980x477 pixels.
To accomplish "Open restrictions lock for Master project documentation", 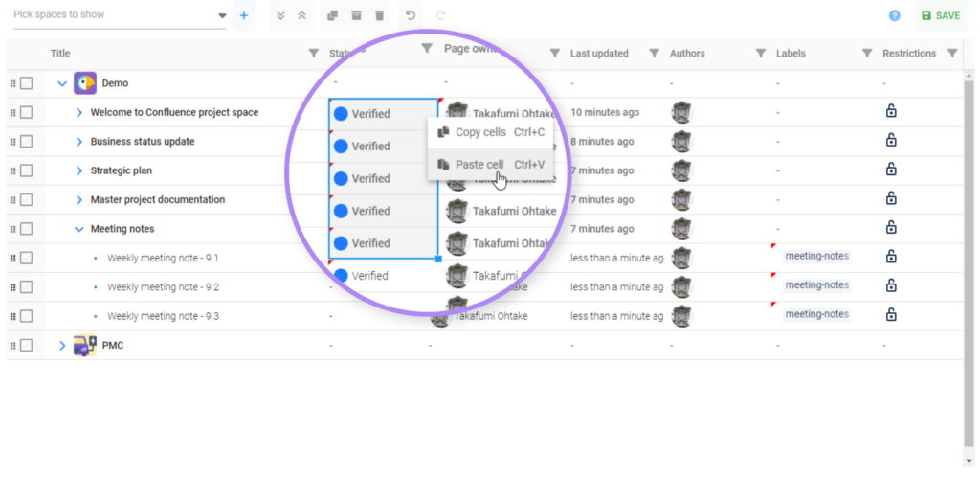I will 891,198.
